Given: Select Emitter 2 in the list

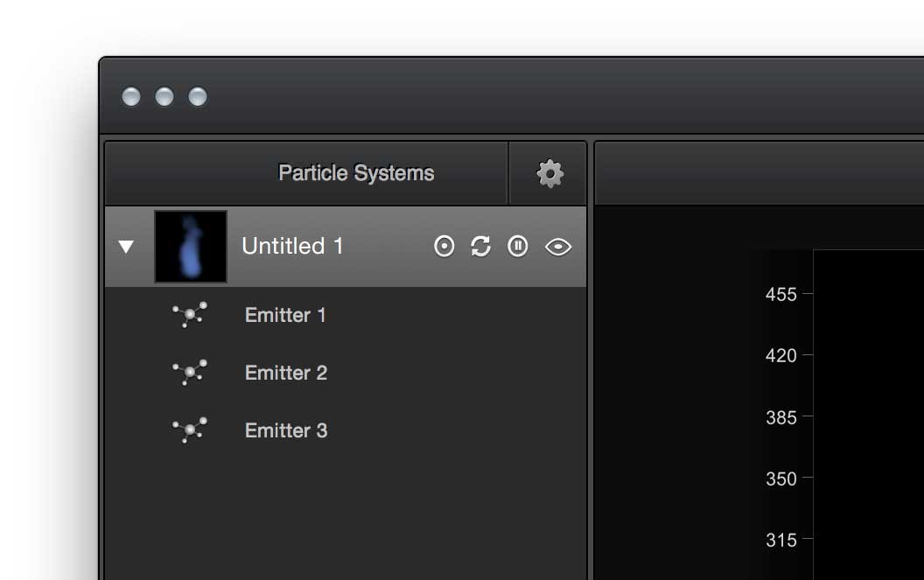Looking at the screenshot, I should tap(346, 373).
